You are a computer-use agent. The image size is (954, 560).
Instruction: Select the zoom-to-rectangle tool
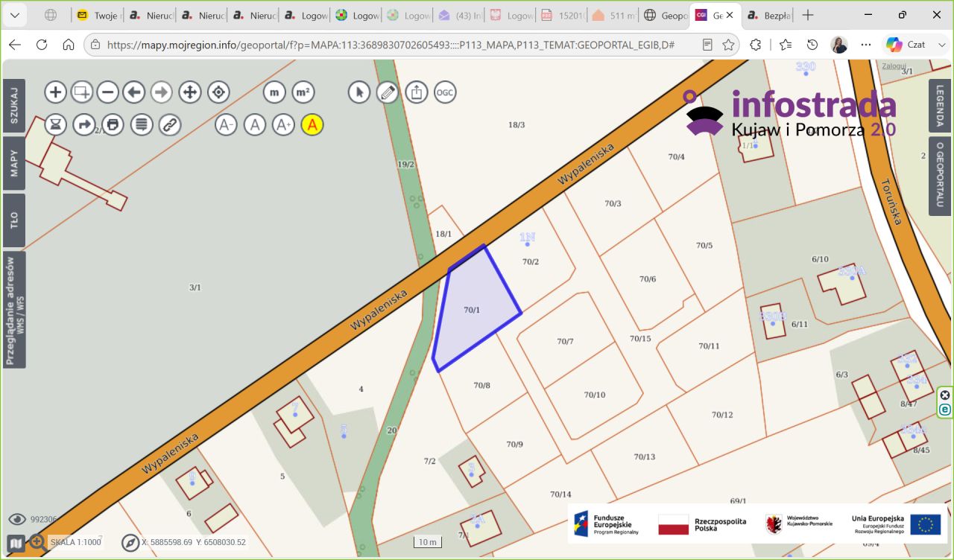point(82,92)
